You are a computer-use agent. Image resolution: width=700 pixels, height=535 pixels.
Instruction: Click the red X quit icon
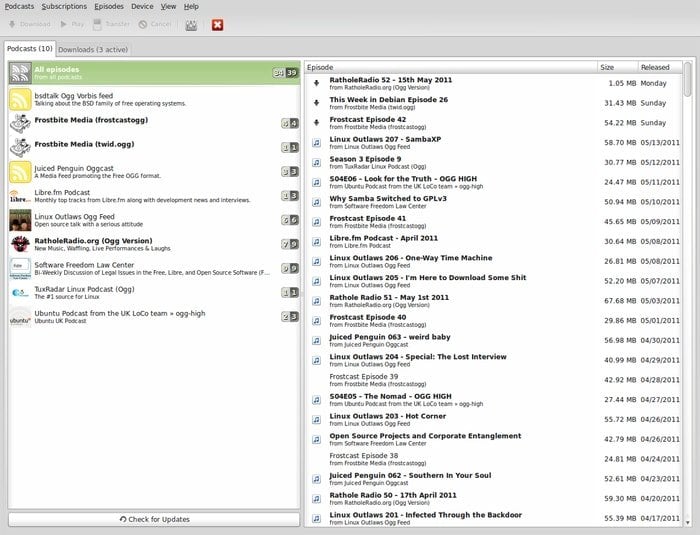pyautogui.click(x=217, y=25)
